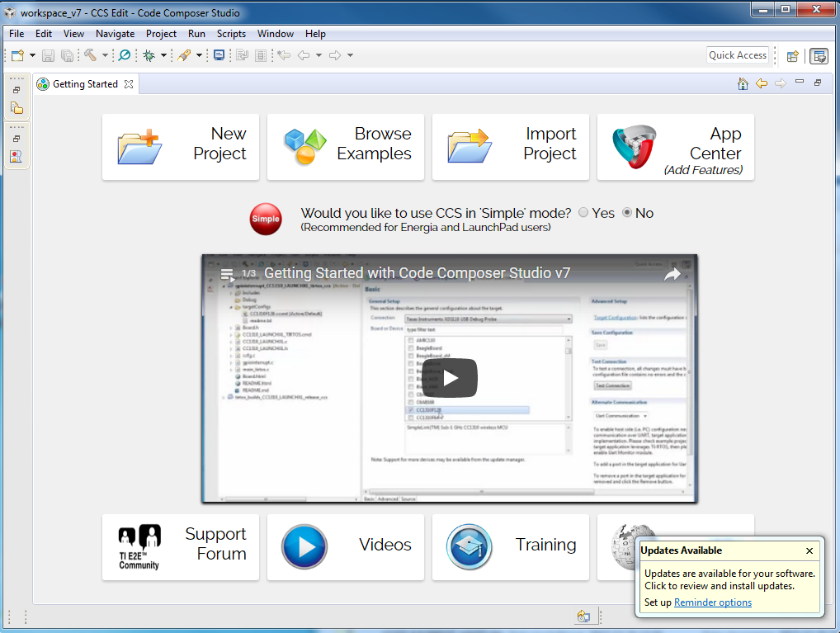Play the Getting Started video

pos(450,379)
